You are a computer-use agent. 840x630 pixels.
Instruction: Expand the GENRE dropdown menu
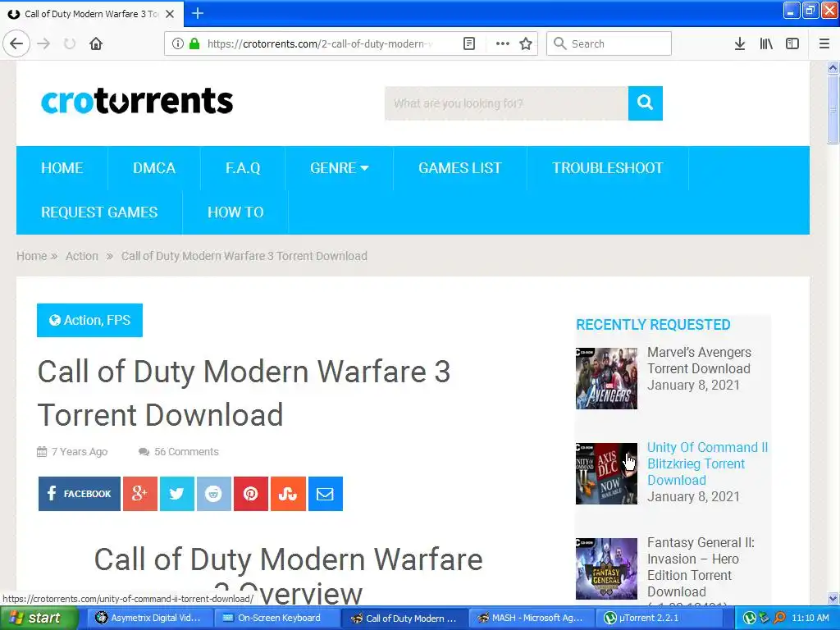[x=339, y=168]
